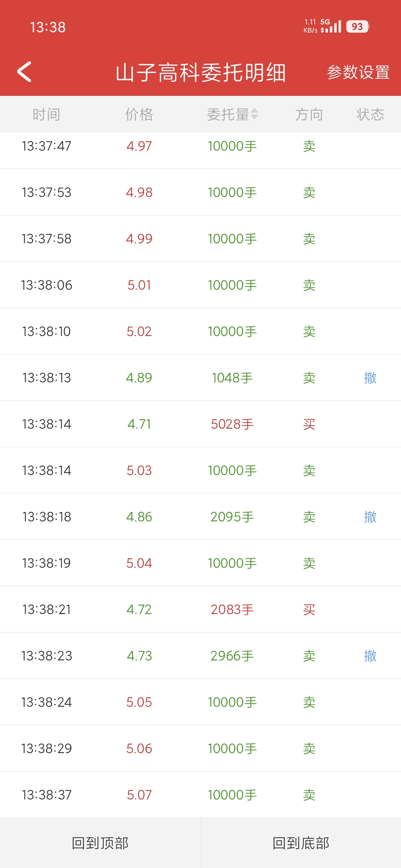Select the 13:38:14 buy order 5028手
Viewport: 401px width, 868px height.
[x=232, y=424]
